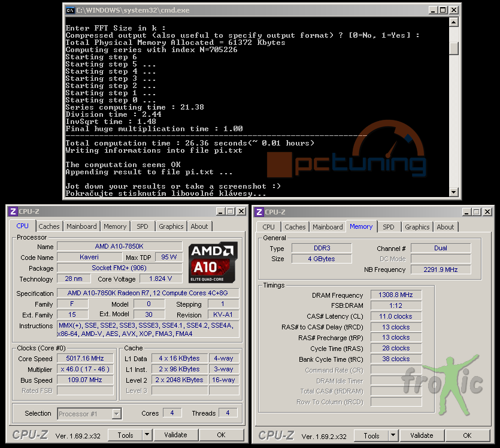Click the x 46.0 multiplier value
The image size is (500, 448).
point(85,370)
